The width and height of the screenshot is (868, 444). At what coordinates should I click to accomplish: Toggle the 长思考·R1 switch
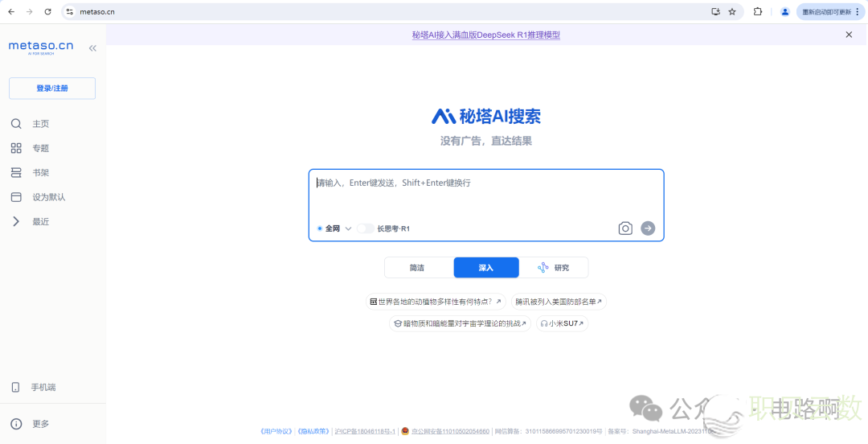pyautogui.click(x=365, y=228)
